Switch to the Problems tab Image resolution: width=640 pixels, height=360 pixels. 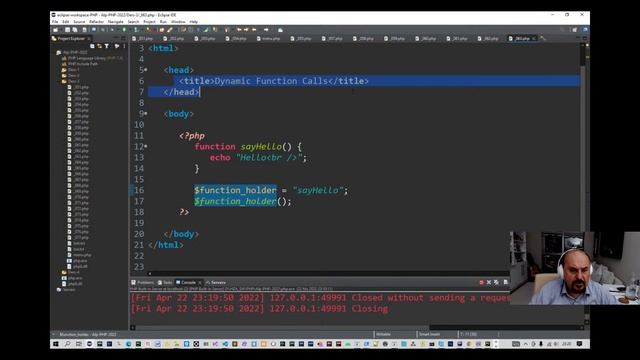(x=142, y=282)
